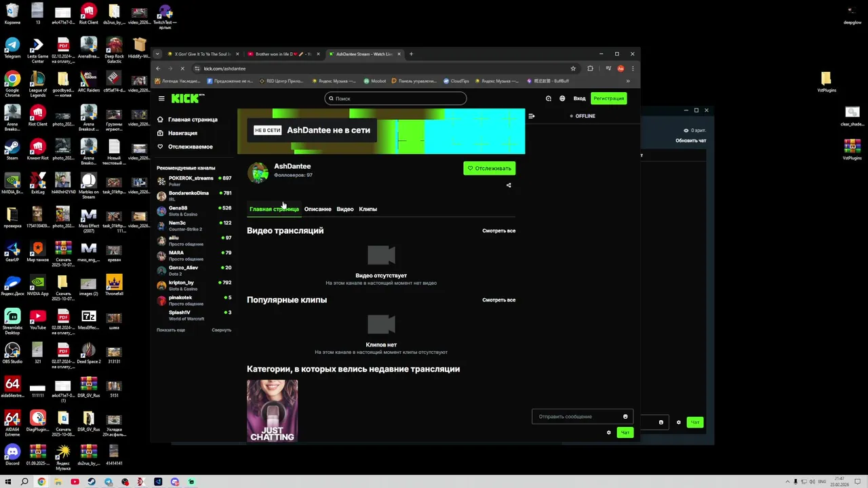This screenshot has width=868, height=488.
Task: Open Steam from the taskbar
Action: click(x=92, y=482)
